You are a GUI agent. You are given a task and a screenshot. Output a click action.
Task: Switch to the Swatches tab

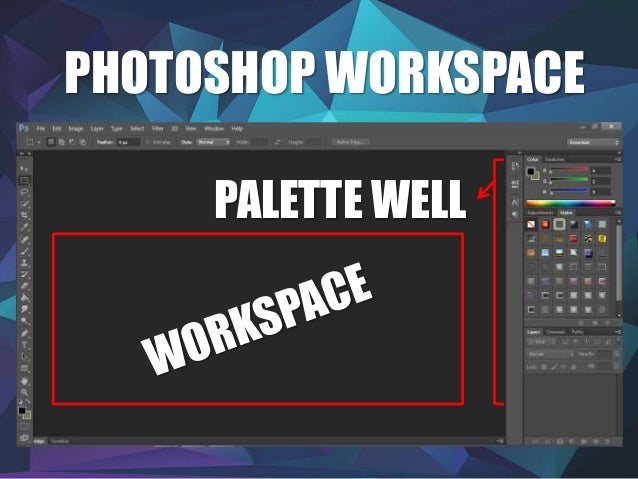coord(555,159)
